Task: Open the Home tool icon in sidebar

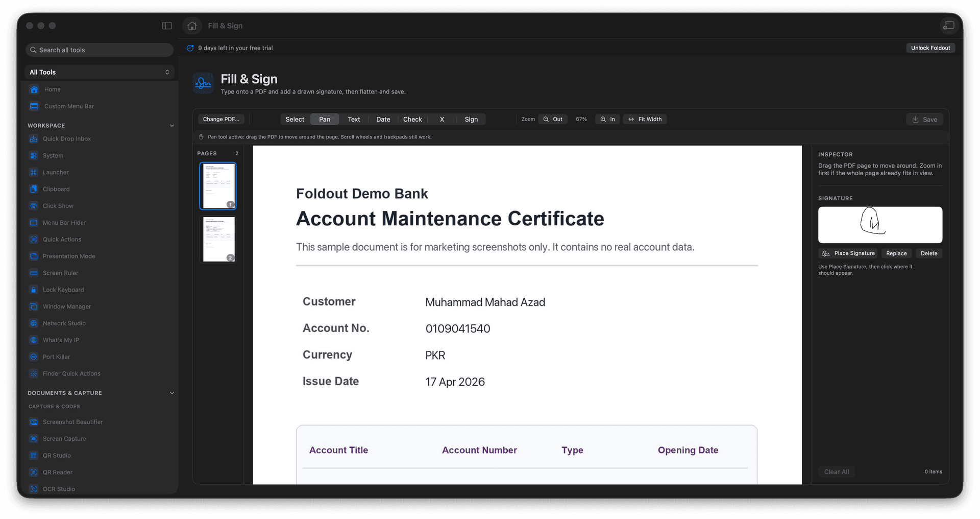Action: [34, 89]
